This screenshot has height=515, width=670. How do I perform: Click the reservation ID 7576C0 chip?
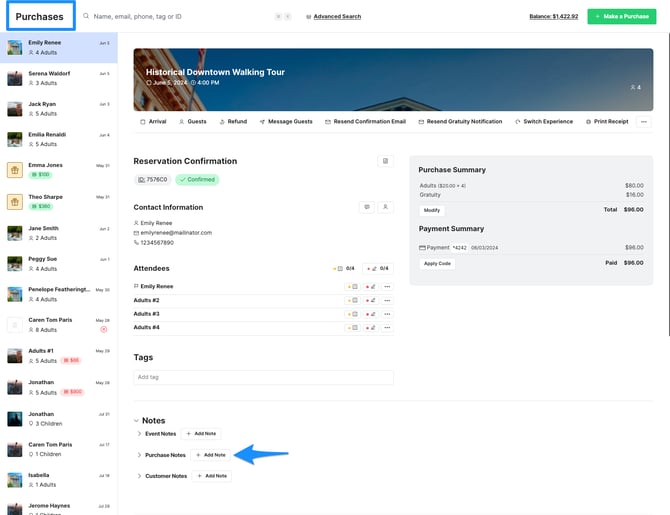(x=153, y=180)
